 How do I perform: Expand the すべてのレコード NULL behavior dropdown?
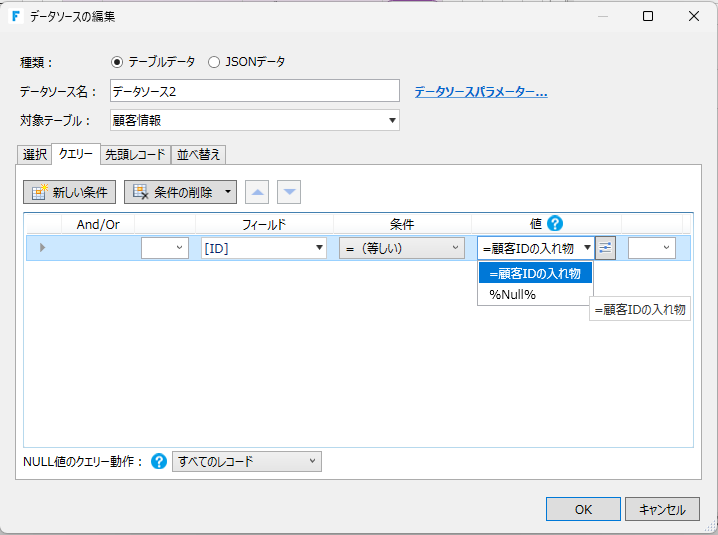coord(313,461)
